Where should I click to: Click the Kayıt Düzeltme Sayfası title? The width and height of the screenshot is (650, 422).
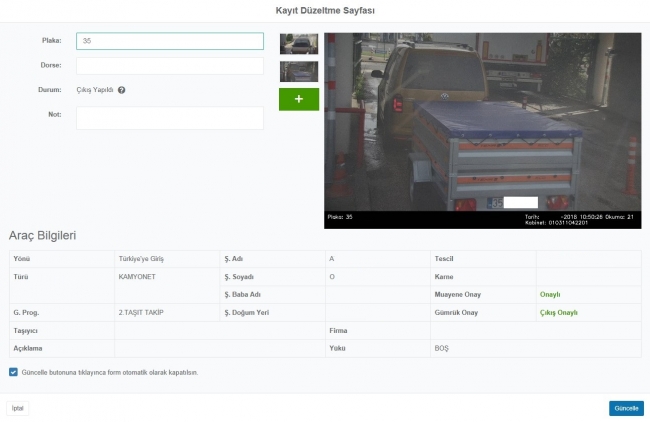tap(325, 10)
